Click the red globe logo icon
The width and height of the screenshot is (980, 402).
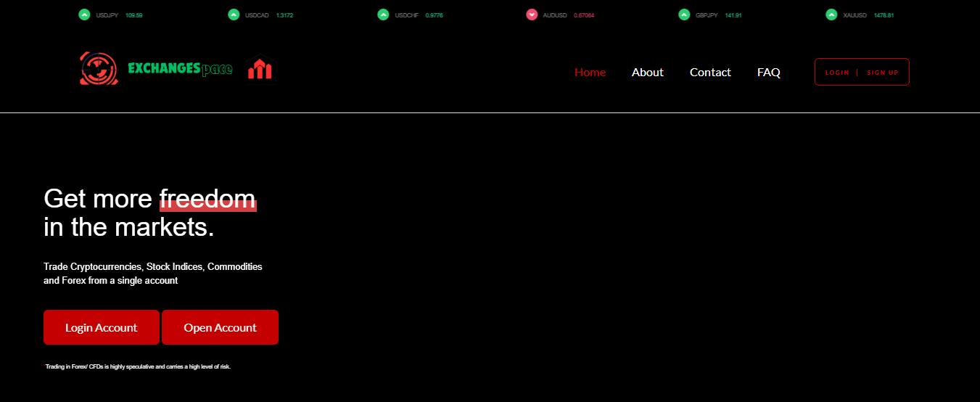(97, 70)
